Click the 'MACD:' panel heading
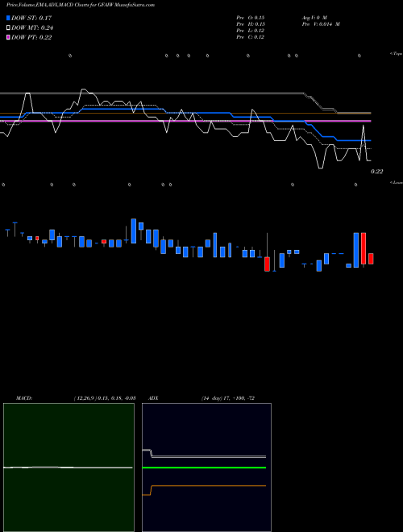Viewport: 403px width, 532px height. (24, 398)
